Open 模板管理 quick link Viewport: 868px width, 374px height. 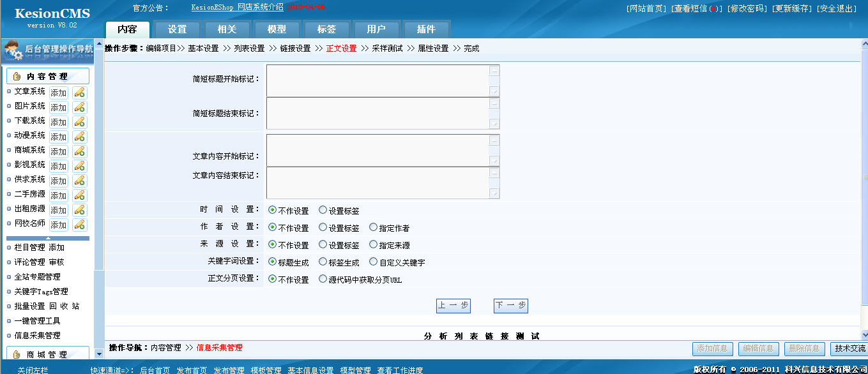pos(266,370)
